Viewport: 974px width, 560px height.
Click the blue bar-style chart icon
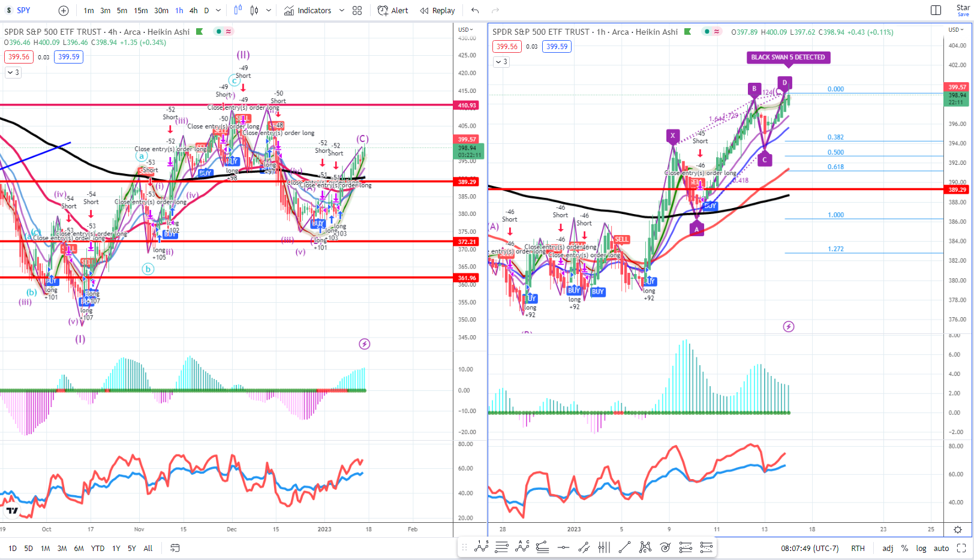[238, 10]
